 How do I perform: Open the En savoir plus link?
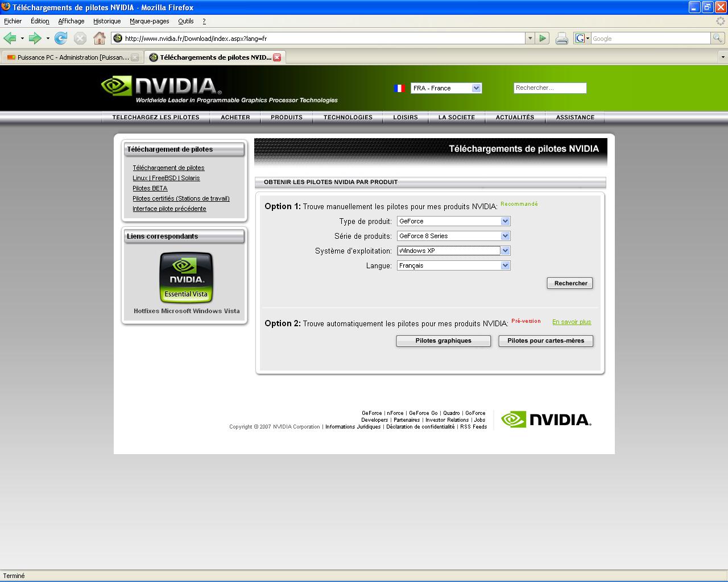pyautogui.click(x=572, y=322)
